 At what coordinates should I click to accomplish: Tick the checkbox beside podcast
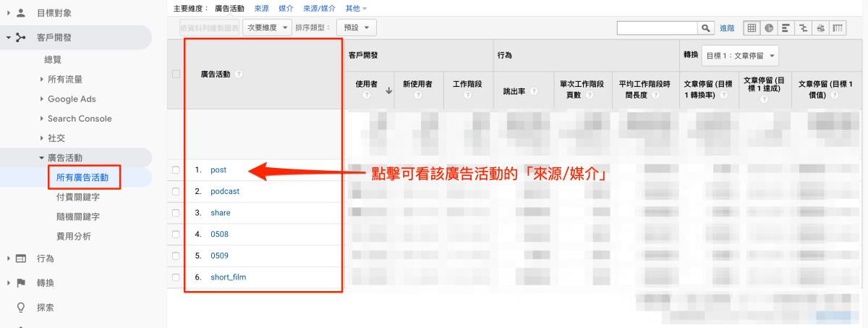[176, 192]
